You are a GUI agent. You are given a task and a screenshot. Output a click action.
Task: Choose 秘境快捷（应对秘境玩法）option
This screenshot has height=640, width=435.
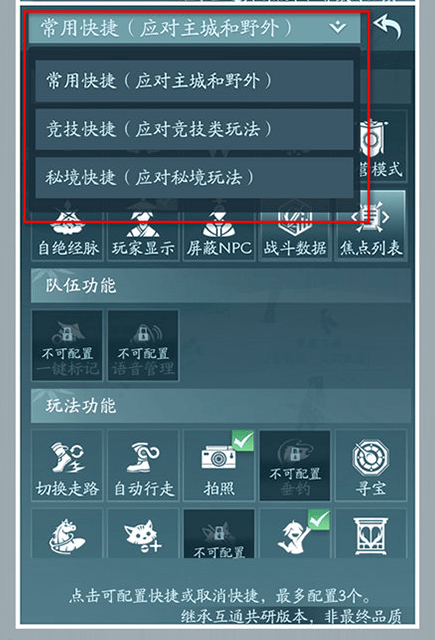point(194,178)
